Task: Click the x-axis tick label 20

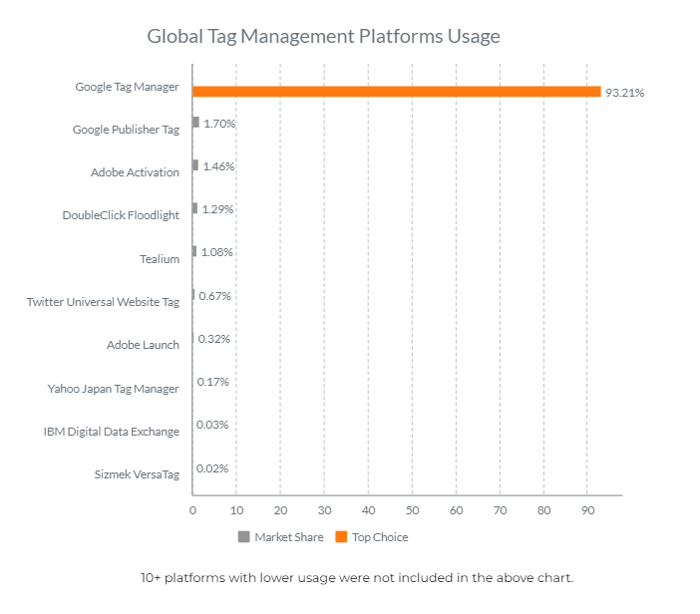Action: (280, 510)
